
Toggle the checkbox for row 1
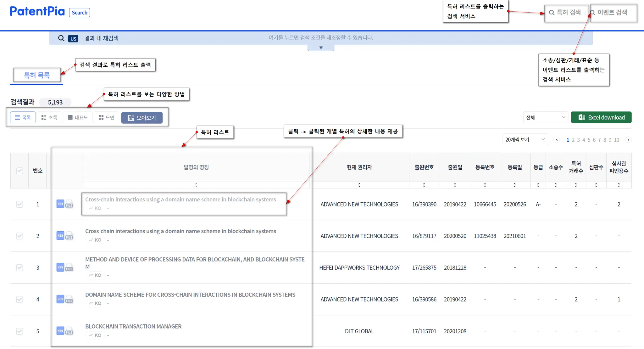[19, 204]
